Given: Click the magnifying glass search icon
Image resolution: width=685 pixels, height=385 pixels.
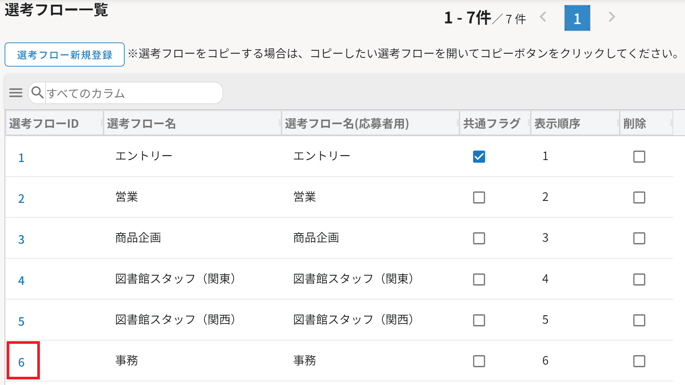Looking at the screenshot, I should tap(38, 92).
